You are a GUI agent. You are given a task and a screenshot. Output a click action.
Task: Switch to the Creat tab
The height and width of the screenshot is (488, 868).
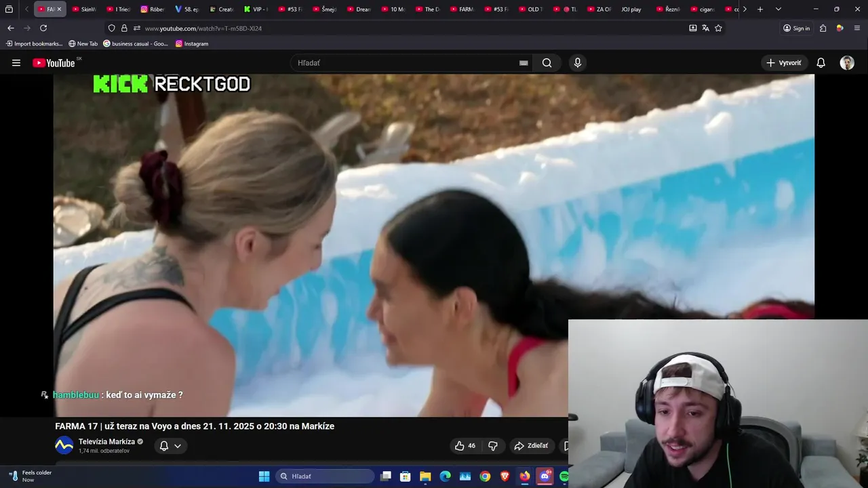tap(222, 9)
